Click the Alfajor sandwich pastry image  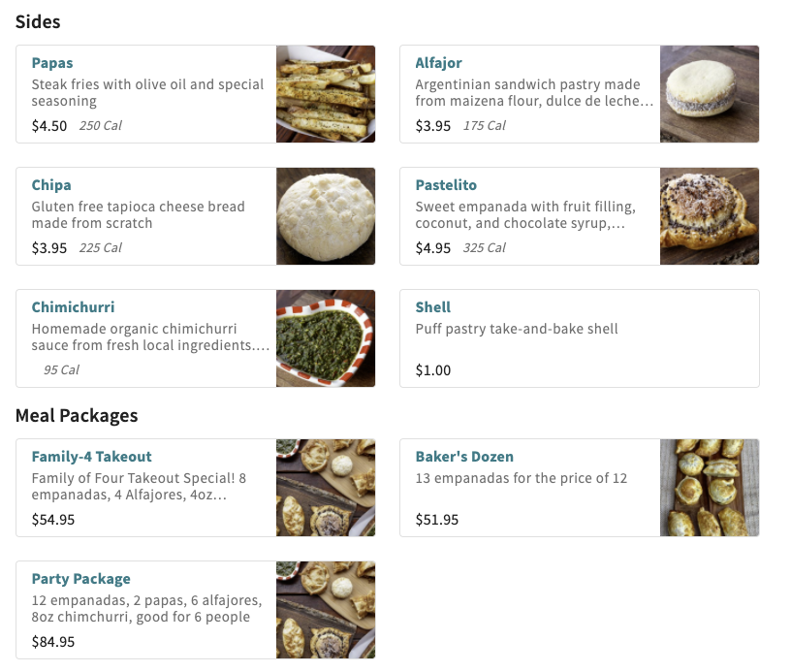coord(710,94)
